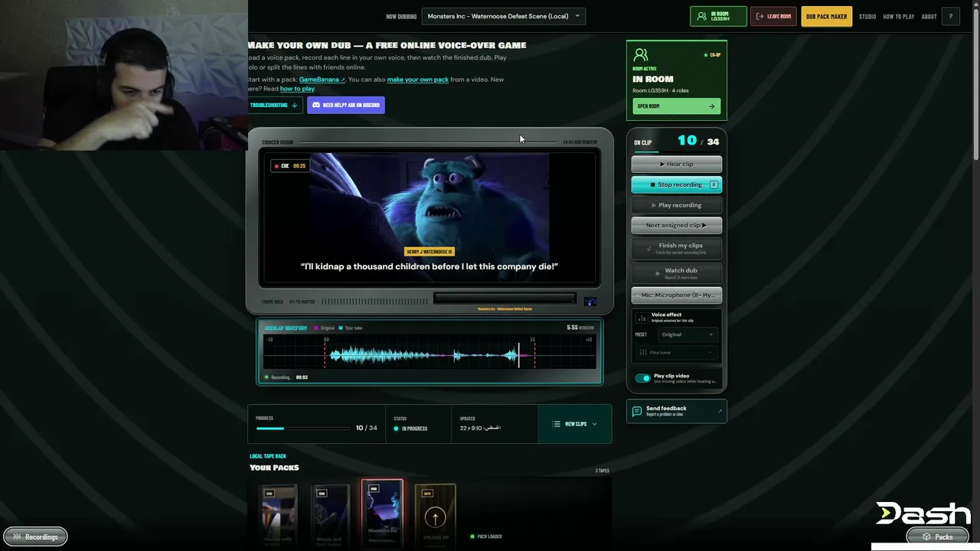Play the original with Hear clip
Viewport: 980px width, 551px height.
(x=677, y=164)
